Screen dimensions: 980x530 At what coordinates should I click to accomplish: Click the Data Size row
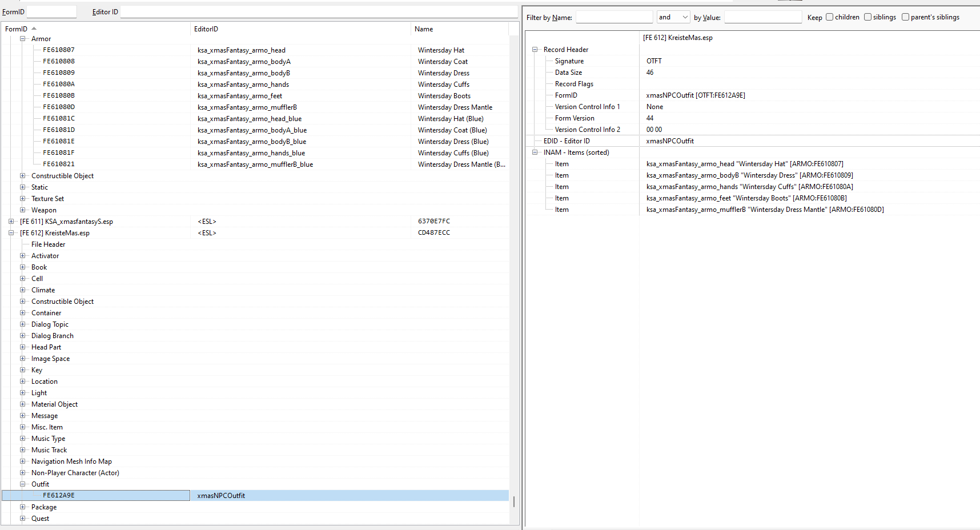pyautogui.click(x=753, y=73)
